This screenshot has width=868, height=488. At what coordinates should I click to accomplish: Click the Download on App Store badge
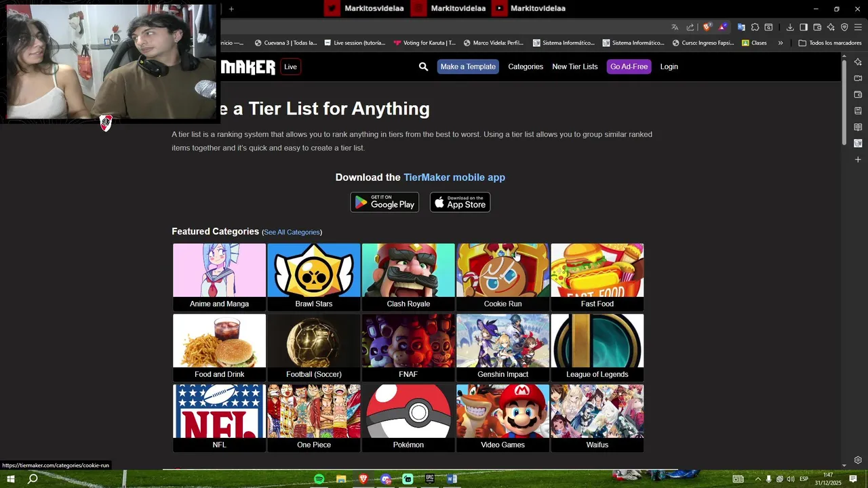[x=460, y=202]
